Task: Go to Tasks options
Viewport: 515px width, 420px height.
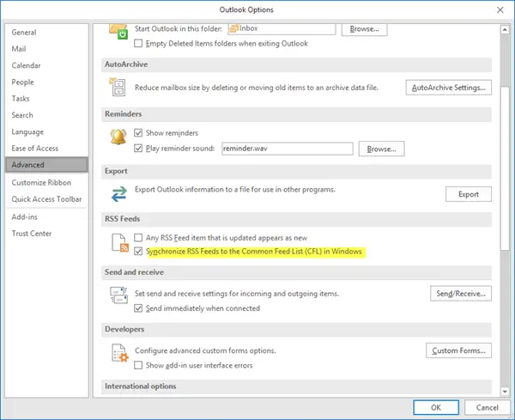Action: pos(46,99)
